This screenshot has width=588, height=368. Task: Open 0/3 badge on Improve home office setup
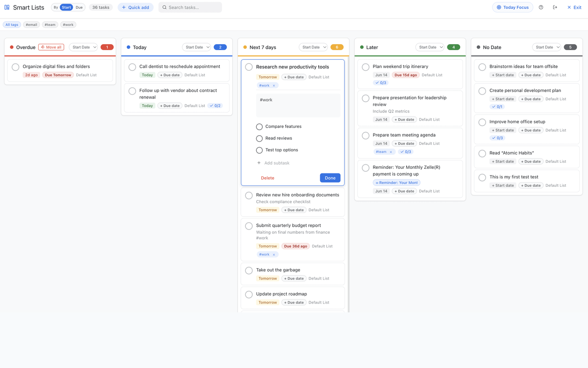click(498, 138)
